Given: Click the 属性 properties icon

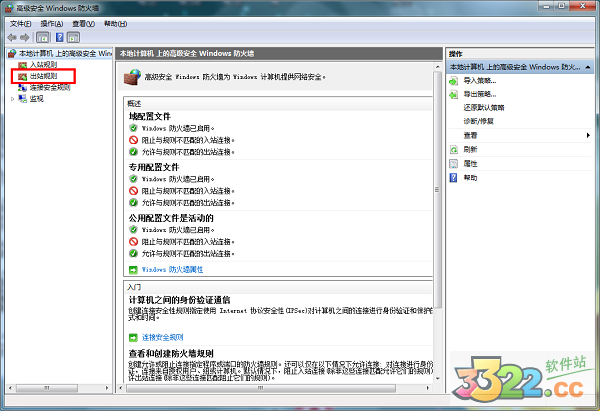Looking at the screenshot, I should point(453,164).
